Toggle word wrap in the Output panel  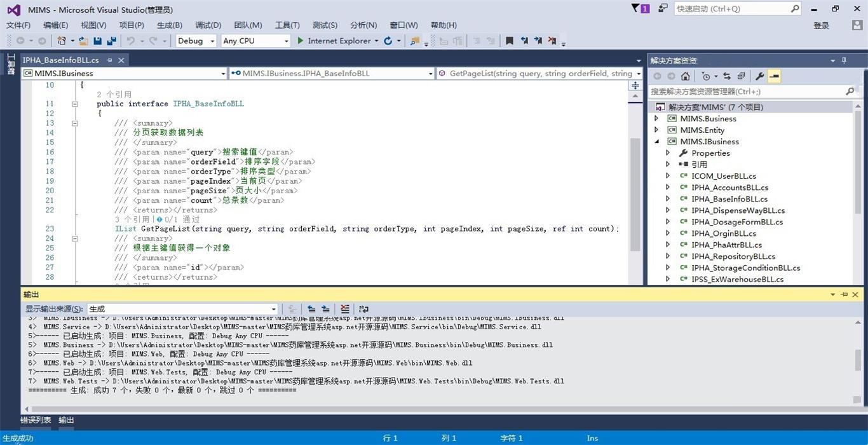[363, 309]
